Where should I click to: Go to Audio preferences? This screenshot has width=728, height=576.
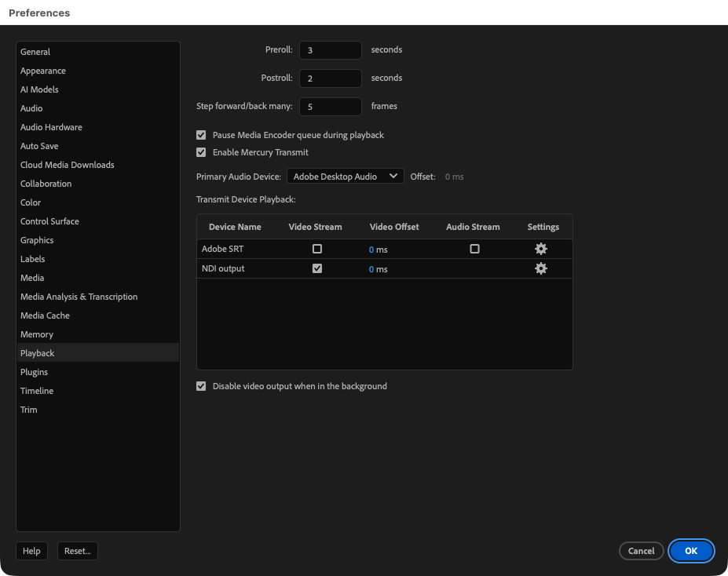coord(98,108)
